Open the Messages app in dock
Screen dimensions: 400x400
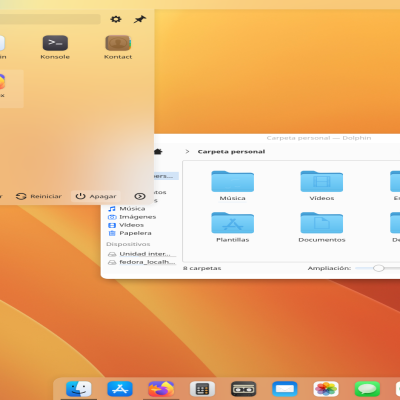tap(367, 389)
